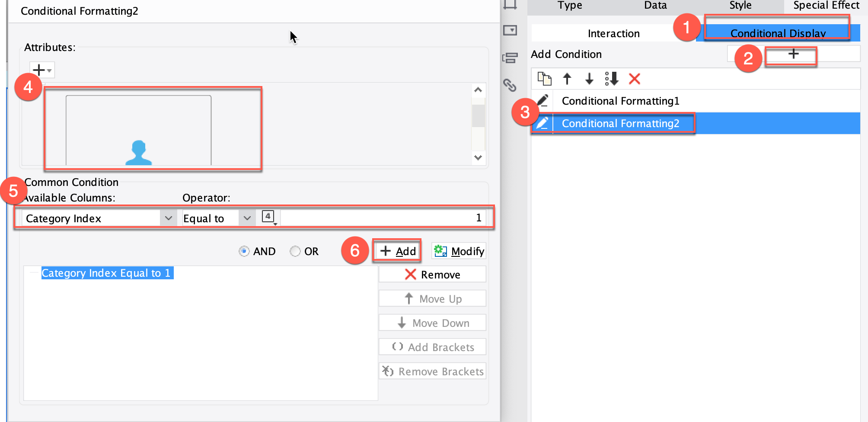Switch to the Conditional Display tab
The height and width of the screenshot is (422, 868).
coord(777,33)
